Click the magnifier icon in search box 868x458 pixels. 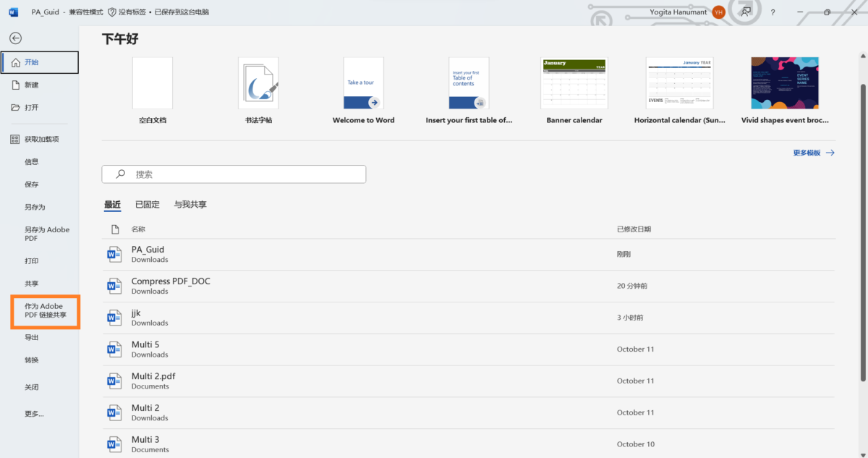click(x=121, y=174)
